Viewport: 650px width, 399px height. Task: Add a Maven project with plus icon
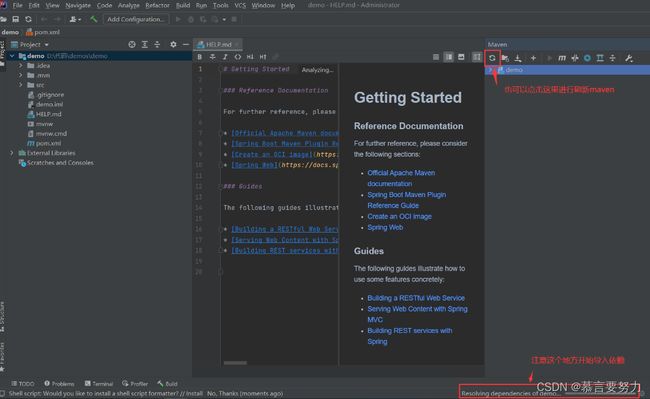(x=533, y=58)
